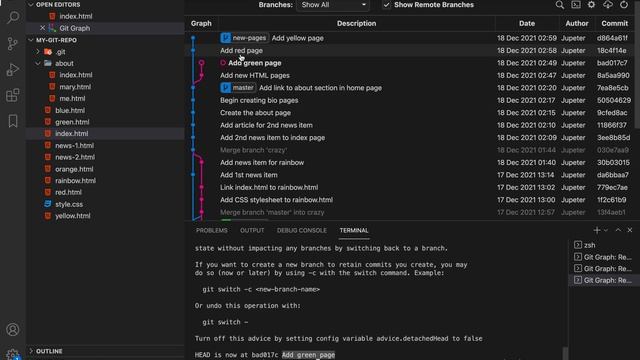640x360 pixels.
Task: Open mary.html in the about folder
Action: (x=75, y=87)
